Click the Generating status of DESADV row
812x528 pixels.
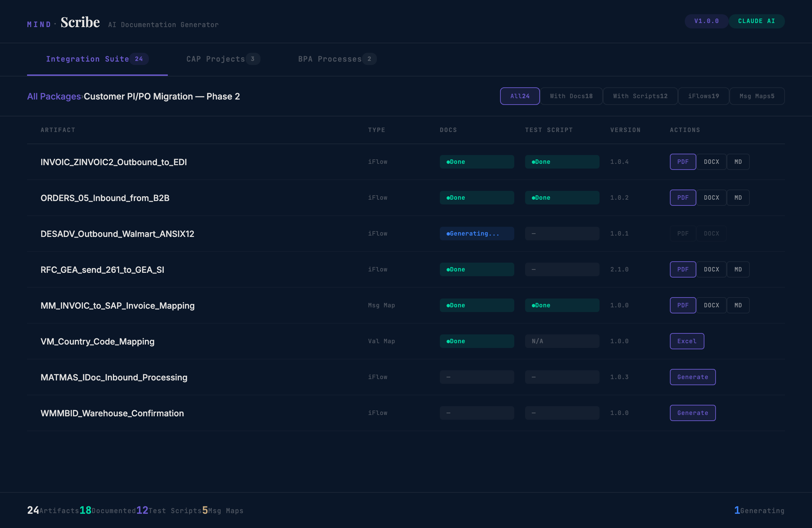pyautogui.click(x=476, y=234)
